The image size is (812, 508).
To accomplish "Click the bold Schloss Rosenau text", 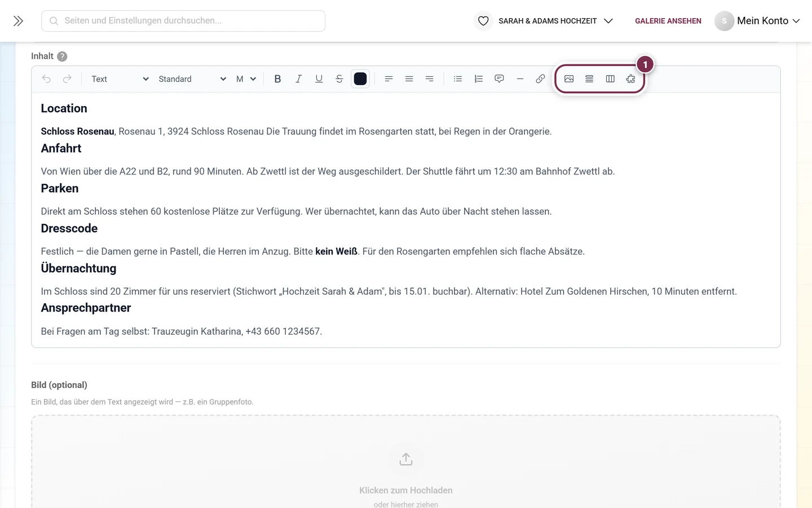I will pyautogui.click(x=77, y=132).
